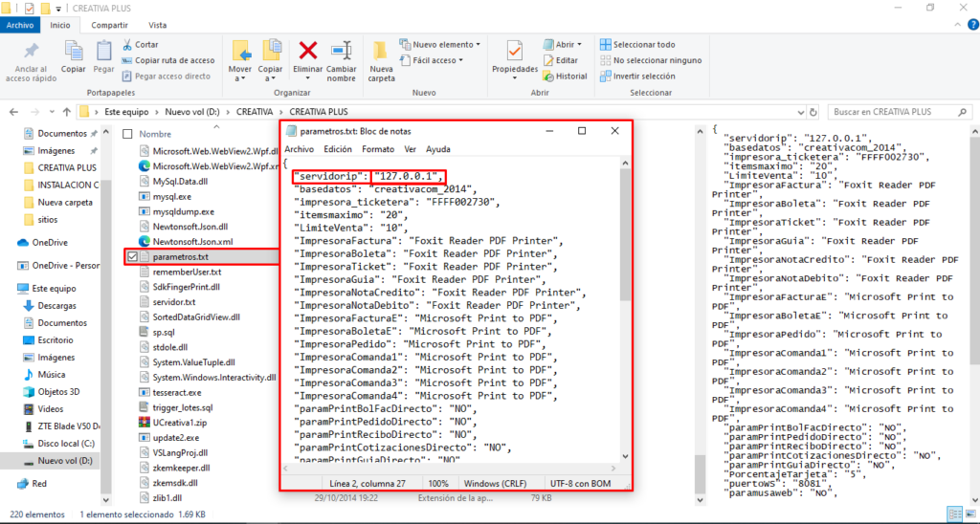Open the Abrir dropdown in ribbon

click(x=563, y=44)
